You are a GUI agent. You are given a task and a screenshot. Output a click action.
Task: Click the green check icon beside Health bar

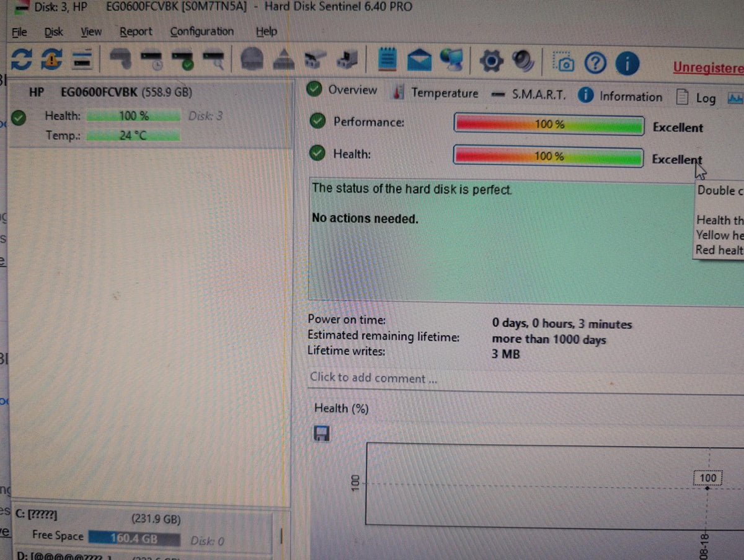pyautogui.click(x=318, y=153)
